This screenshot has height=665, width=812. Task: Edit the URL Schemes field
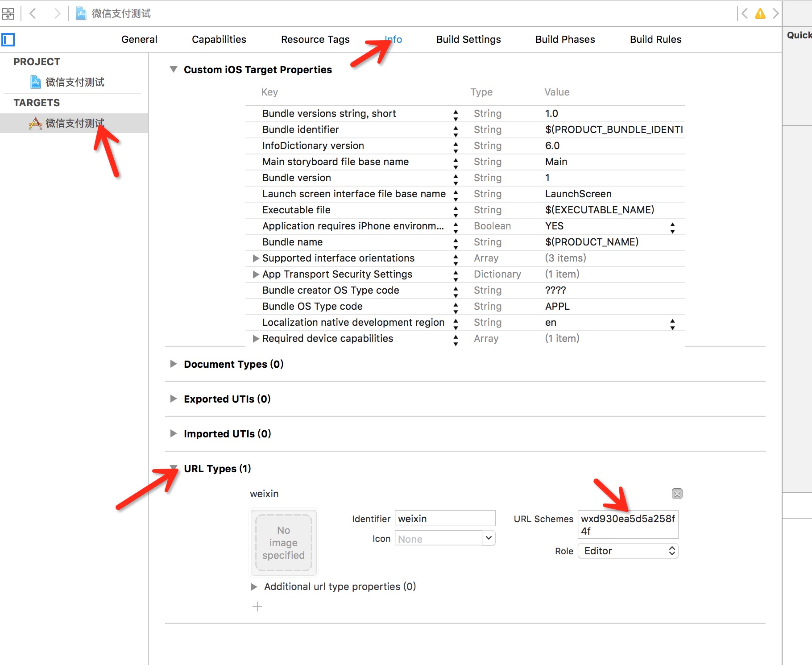click(x=628, y=524)
